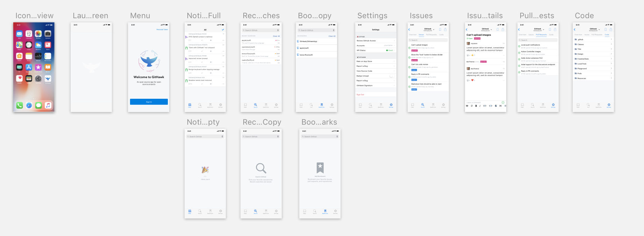Image resolution: width=644 pixels, height=236 pixels.
Task: Switch to Overview tab on Issues artboard
Action: tap(413, 35)
